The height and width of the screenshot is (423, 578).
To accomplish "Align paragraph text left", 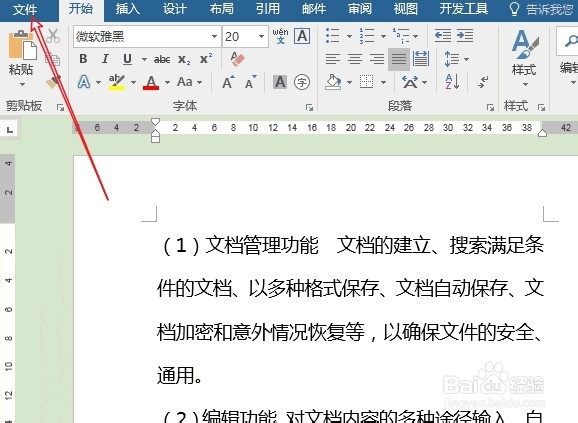I will (333, 59).
